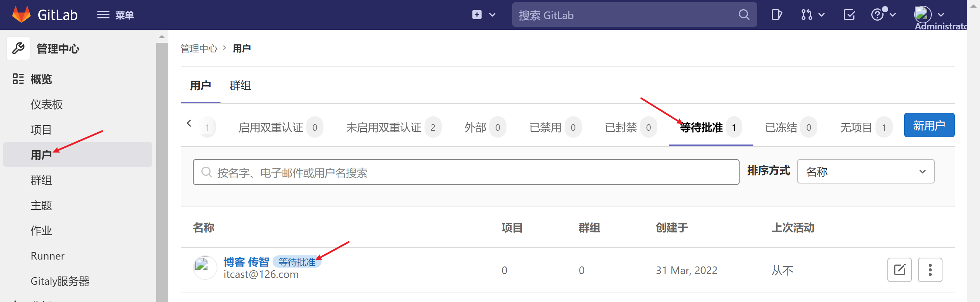Select 用户 in the sidebar
The image size is (980, 302).
pyautogui.click(x=78, y=154)
